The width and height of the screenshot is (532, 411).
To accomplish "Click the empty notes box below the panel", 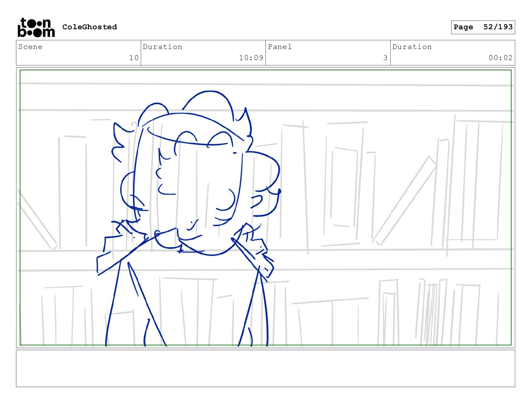I will click(x=265, y=368).
